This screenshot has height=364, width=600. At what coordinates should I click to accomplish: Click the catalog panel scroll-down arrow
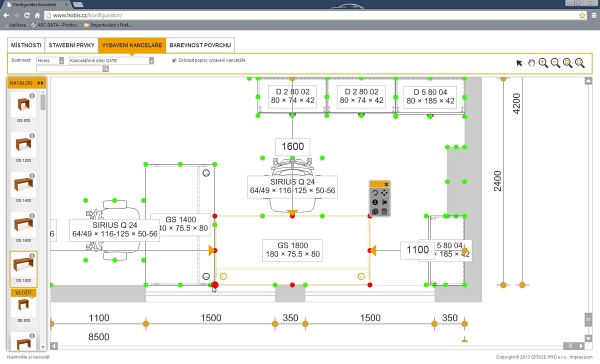[43, 347]
